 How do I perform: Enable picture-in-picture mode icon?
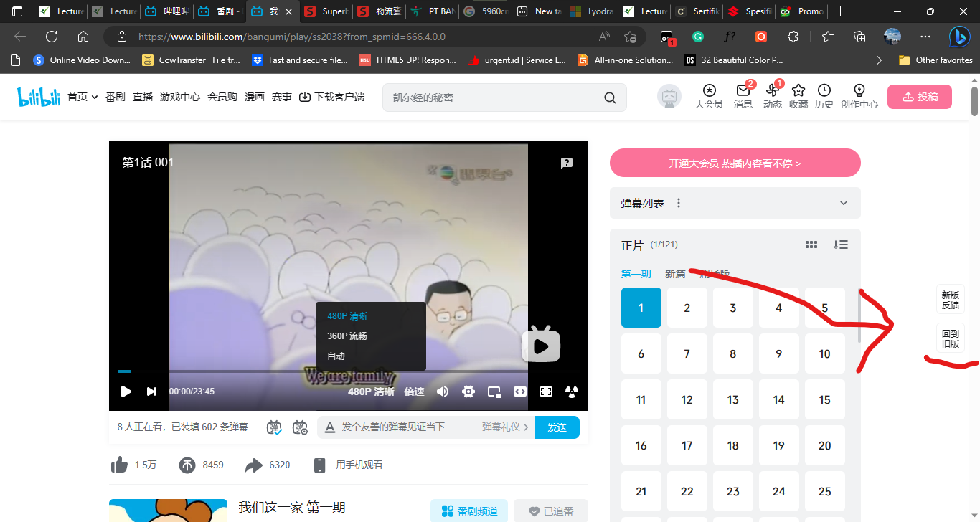tap(494, 391)
